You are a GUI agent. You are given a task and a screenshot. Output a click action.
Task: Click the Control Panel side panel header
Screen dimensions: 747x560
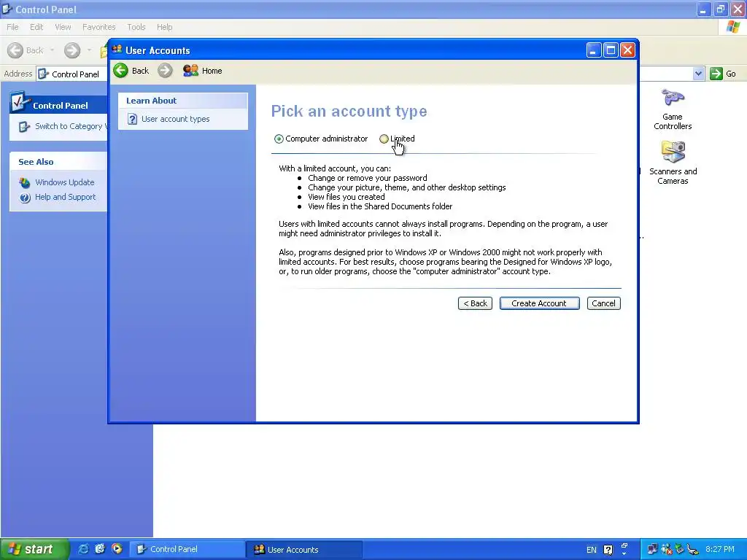(x=58, y=104)
